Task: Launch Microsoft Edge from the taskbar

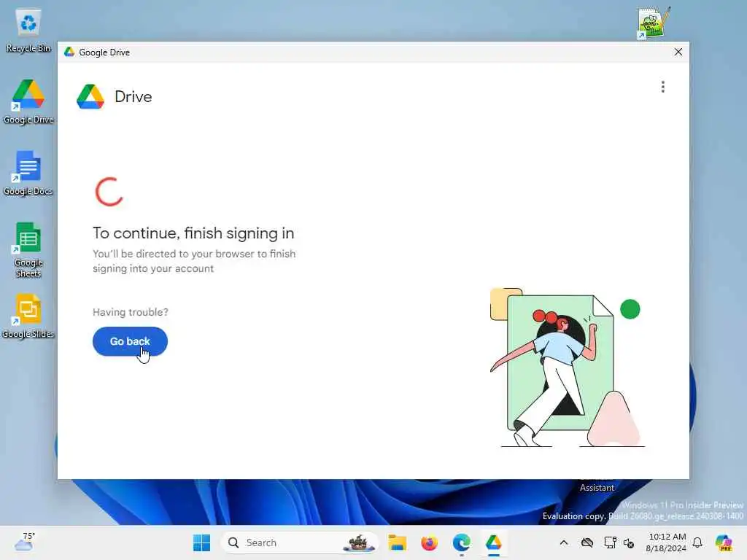Action: [x=461, y=542]
